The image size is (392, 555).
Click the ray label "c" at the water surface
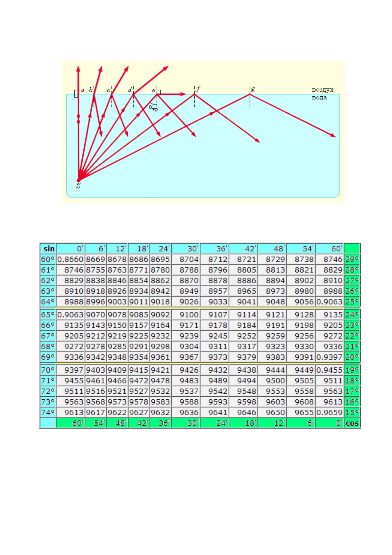coord(108,90)
